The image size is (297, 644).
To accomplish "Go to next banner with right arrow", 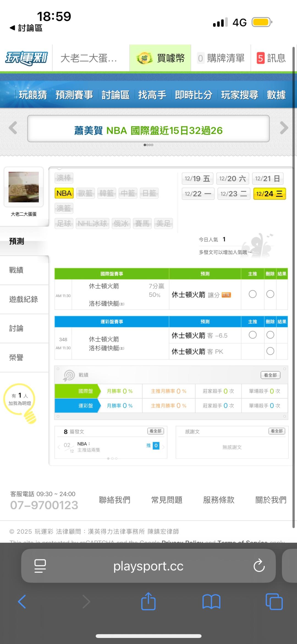I will click(284, 128).
